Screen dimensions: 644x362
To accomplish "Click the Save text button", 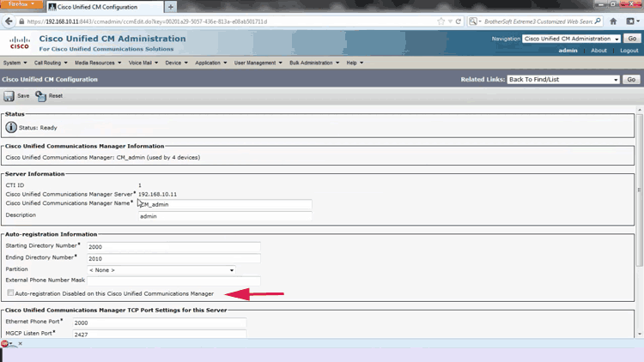I will click(x=23, y=95).
